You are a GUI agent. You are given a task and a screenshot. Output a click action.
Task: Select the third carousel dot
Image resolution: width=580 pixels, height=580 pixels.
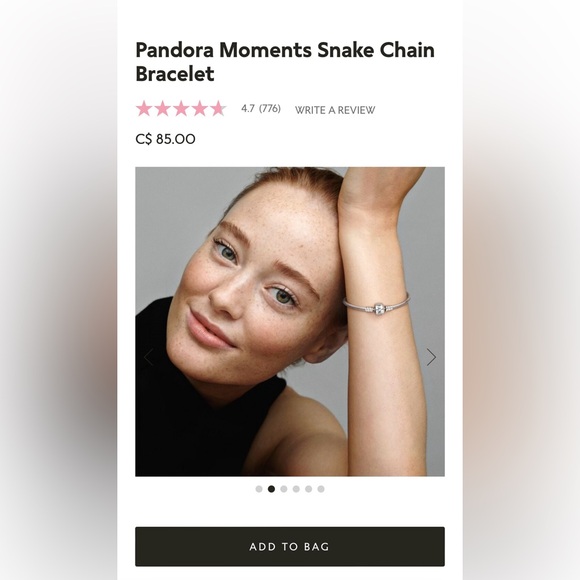pos(284,489)
